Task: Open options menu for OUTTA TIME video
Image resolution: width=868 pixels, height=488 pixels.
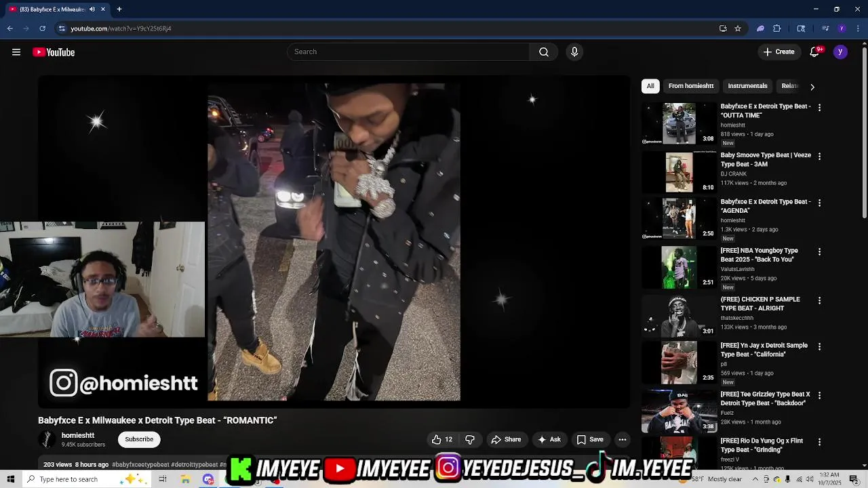Action: [x=819, y=108]
